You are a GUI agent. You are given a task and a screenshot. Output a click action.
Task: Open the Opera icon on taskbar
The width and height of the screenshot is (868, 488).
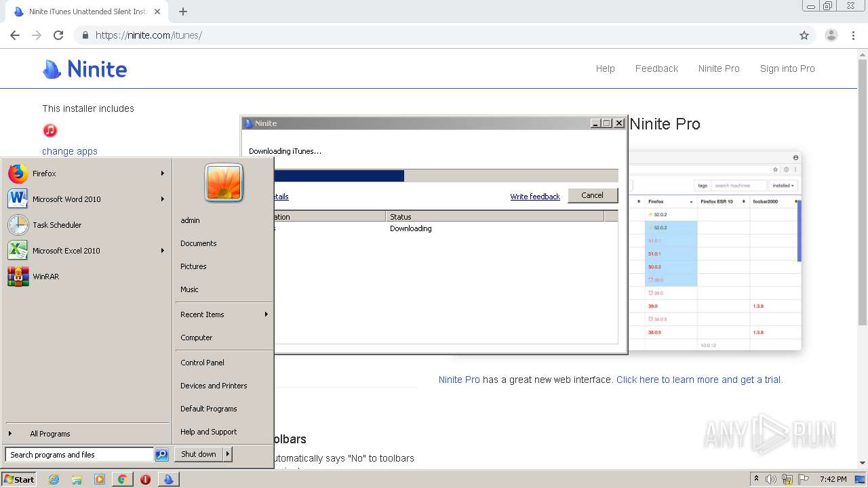145,479
